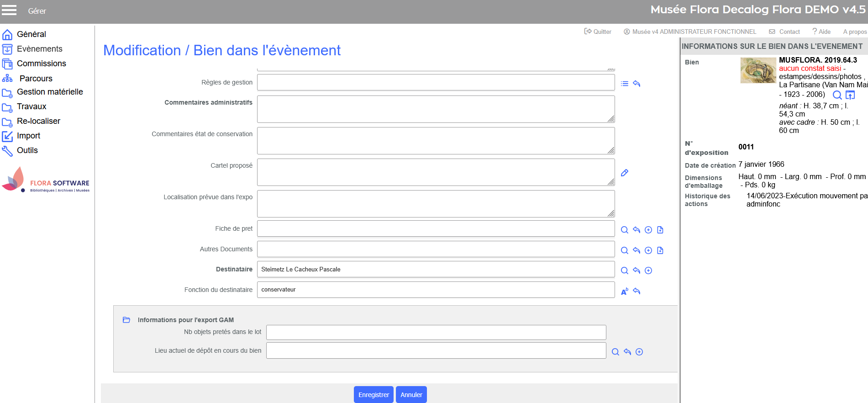The width and height of the screenshot is (868, 403).
Task: Open the hamburger menu at top left
Action: 9,10
